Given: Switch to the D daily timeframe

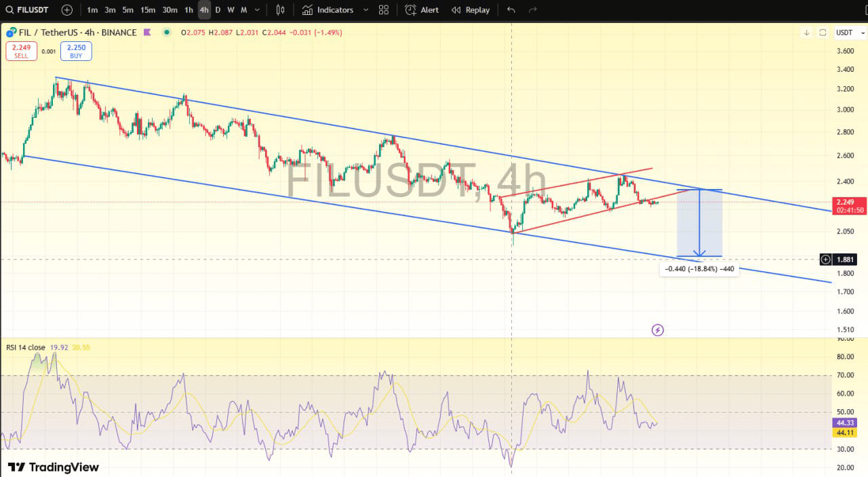Looking at the screenshot, I should click(218, 10).
